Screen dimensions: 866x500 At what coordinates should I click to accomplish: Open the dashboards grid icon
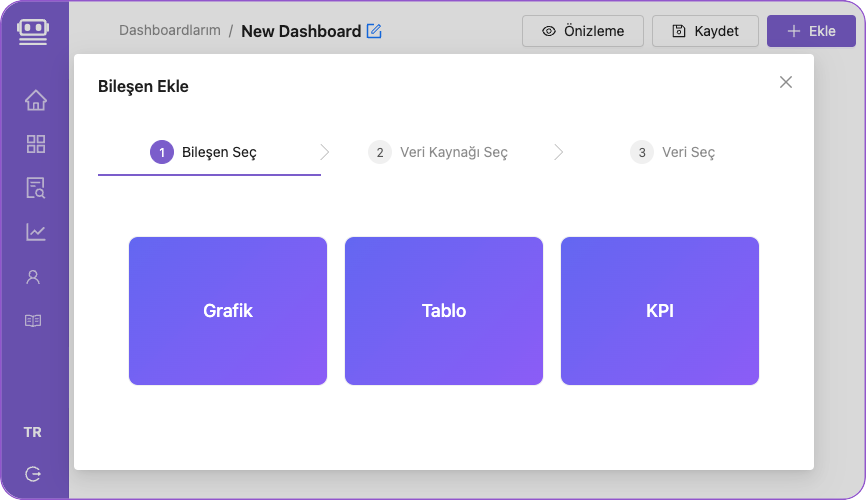coord(35,144)
